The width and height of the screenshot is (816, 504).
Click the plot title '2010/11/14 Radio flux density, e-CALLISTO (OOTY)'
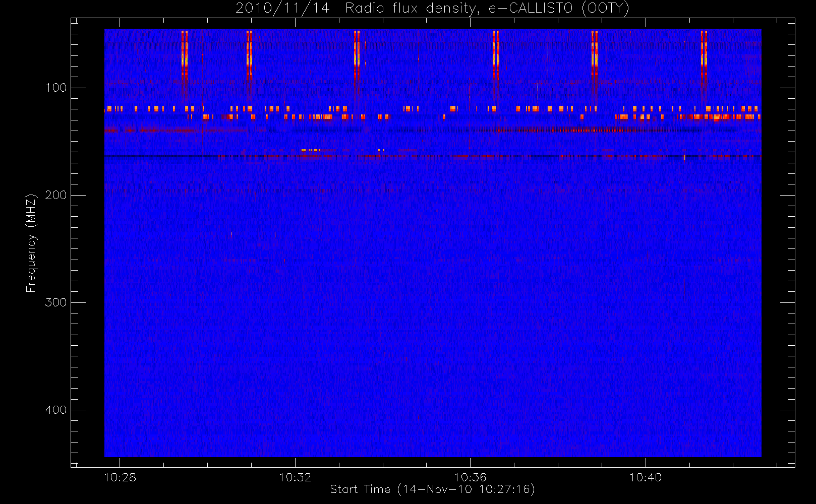(432, 9)
